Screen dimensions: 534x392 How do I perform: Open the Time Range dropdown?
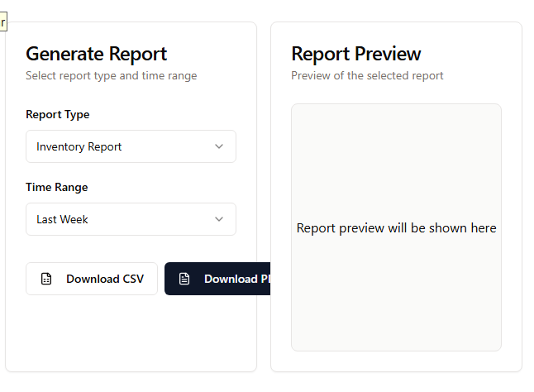click(x=131, y=219)
